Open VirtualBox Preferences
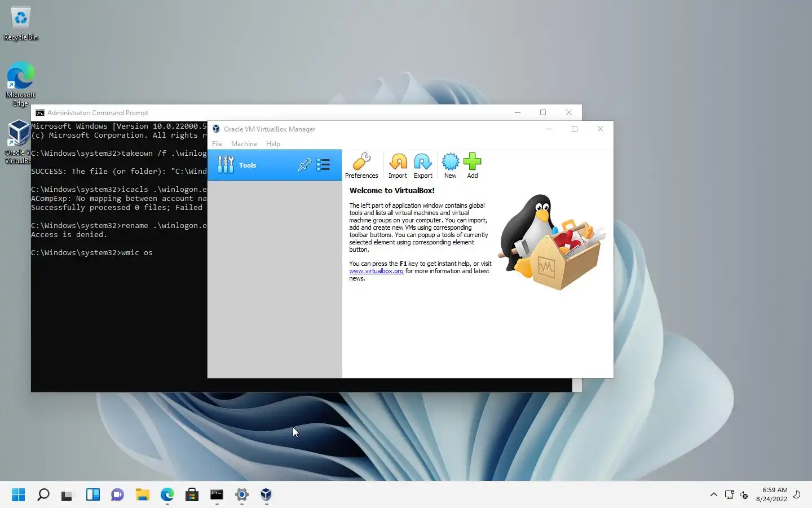The height and width of the screenshot is (508, 812). tap(361, 165)
